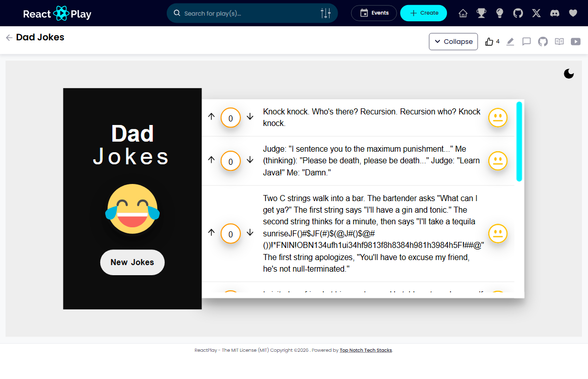This screenshot has width=588, height=379.
Task: Click the joke text starting "Judge: I sentence you"
Action: (371, 161)
